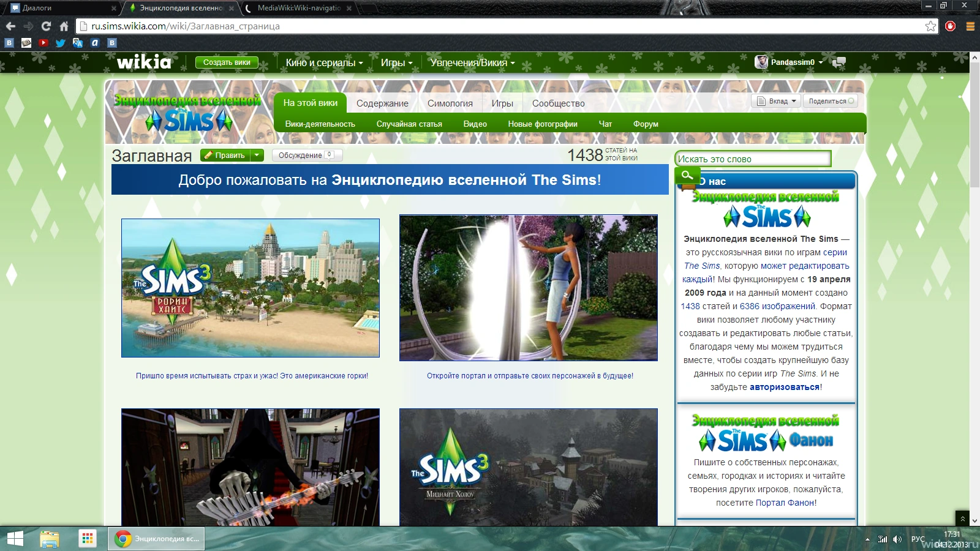Open the Google Translate bookmark

click(77, 43)
